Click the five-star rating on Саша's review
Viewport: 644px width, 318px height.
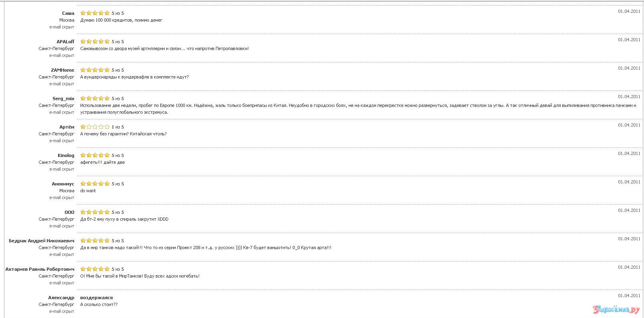95,13
